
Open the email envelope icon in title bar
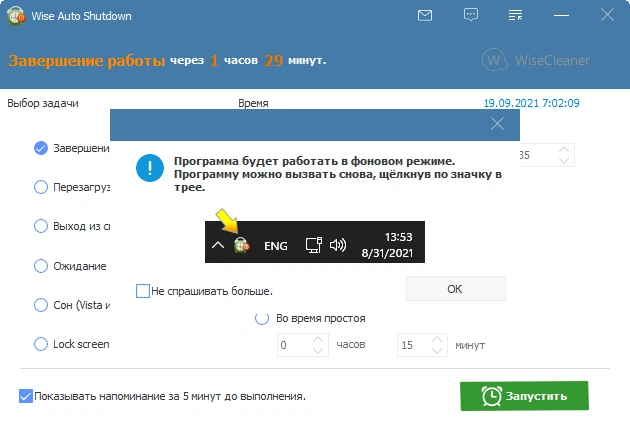tap(425, 16)
